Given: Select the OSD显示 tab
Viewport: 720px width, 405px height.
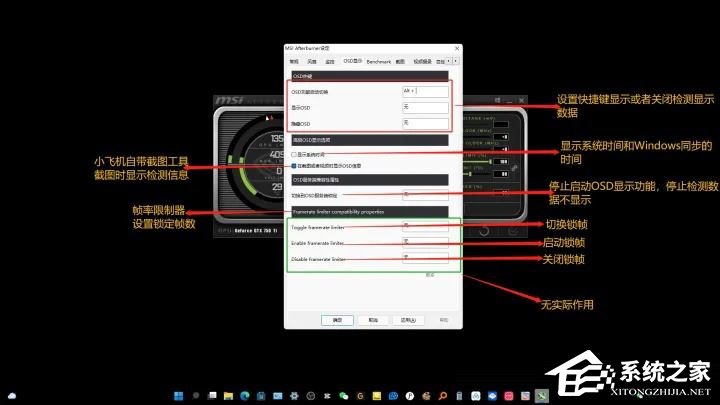Looking at the screenshot, I should (352, 61).
